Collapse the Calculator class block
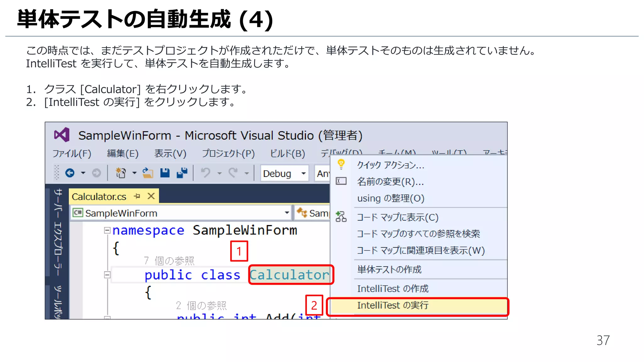The width and height of the screenshot is (644, 362). click(x=107, y=275)
